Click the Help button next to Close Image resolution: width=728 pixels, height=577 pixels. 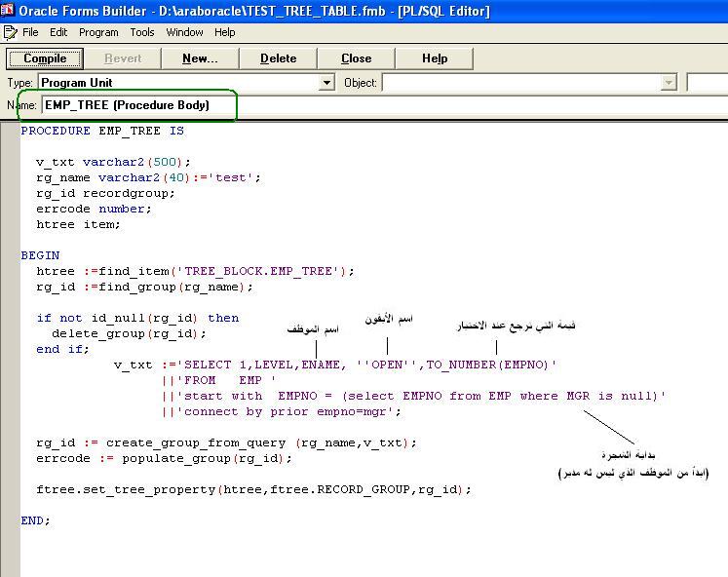(x=435, y=58)
